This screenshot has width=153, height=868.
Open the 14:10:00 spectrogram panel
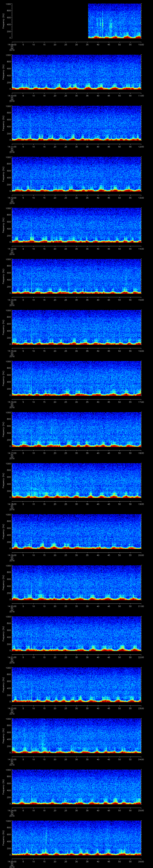[77, 72]
